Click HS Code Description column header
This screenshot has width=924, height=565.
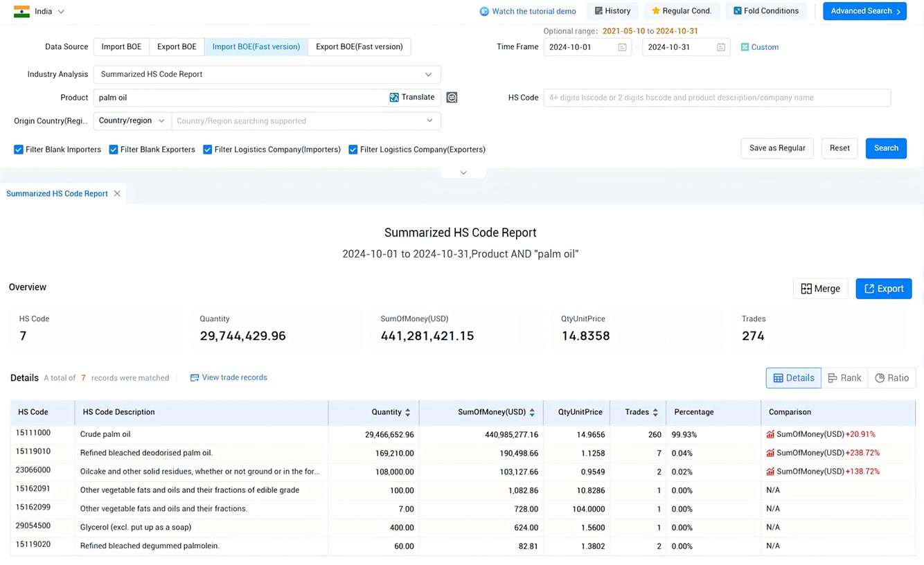click(118, 412)
